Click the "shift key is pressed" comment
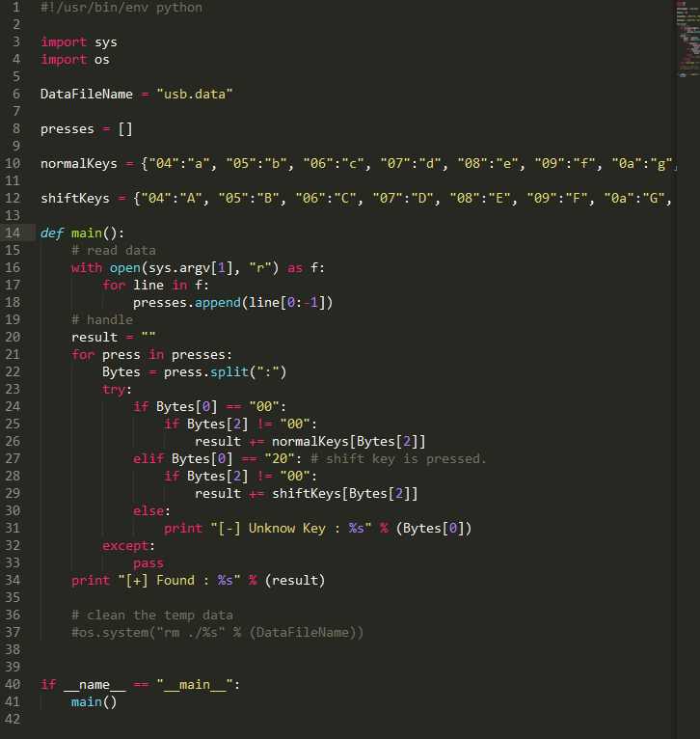Viewport: 700px width, 739px height. click(398, 459)
